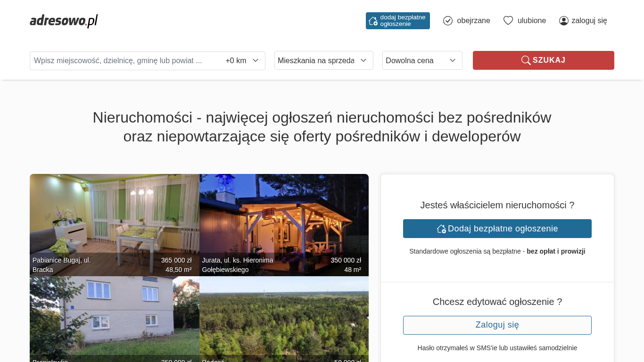Expand the +0 km distance dropdown
This screenshot has height=362, width=644.
242,61
